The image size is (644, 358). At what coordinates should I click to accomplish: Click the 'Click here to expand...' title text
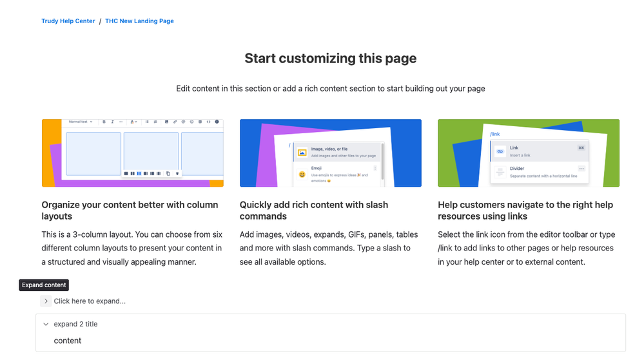point(90,301)
